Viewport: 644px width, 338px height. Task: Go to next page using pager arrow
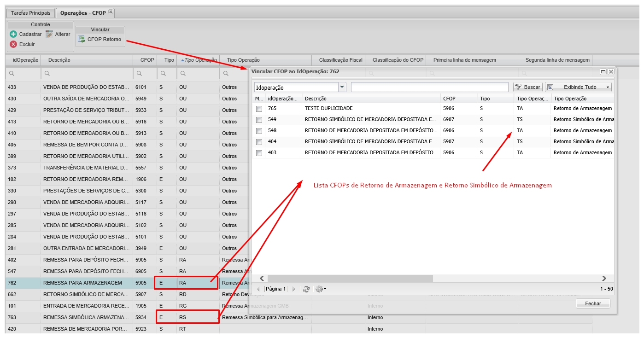click(x=293, y=289)
